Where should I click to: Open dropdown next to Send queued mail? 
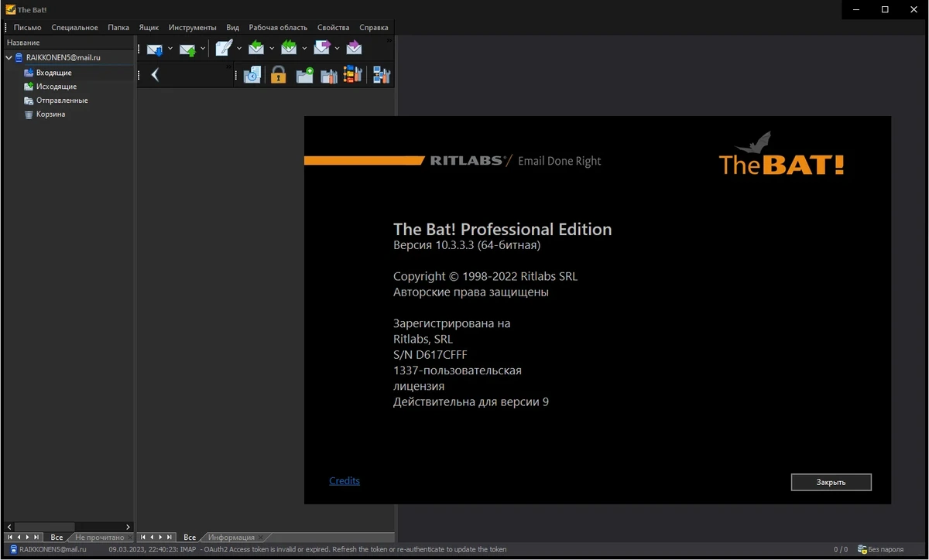coord(203,49)
